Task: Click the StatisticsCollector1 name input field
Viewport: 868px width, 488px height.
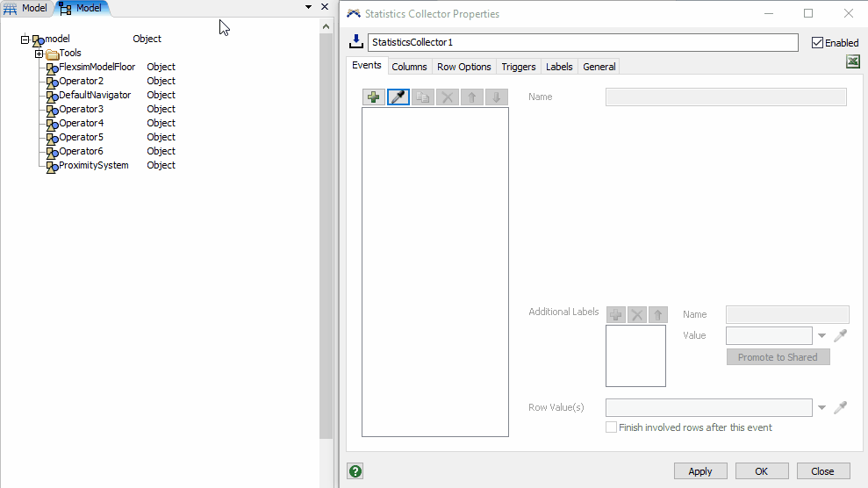Action: pos(583,42)
